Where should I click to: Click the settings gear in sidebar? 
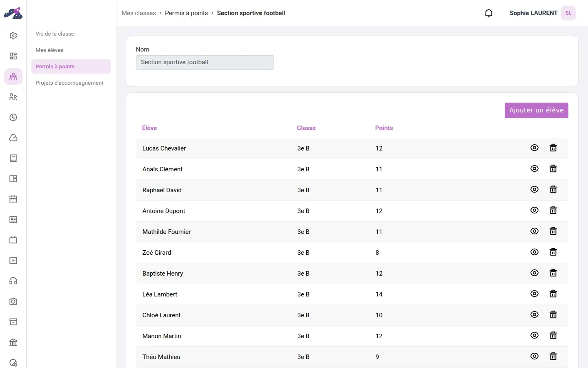coord(13,36)
